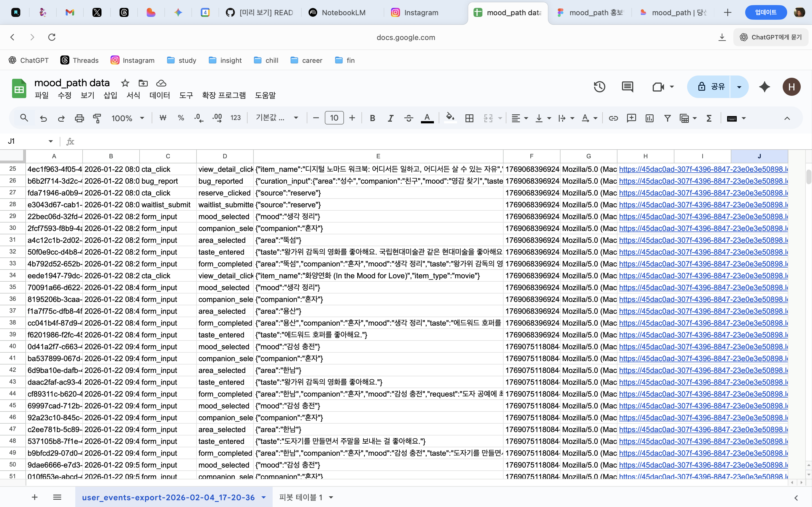
Task: Open the 데이터 menu
Action: pos(159,95)
